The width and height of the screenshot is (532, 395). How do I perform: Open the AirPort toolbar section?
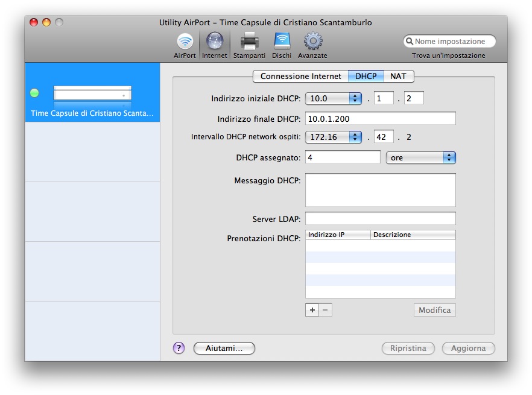[185, 45]
